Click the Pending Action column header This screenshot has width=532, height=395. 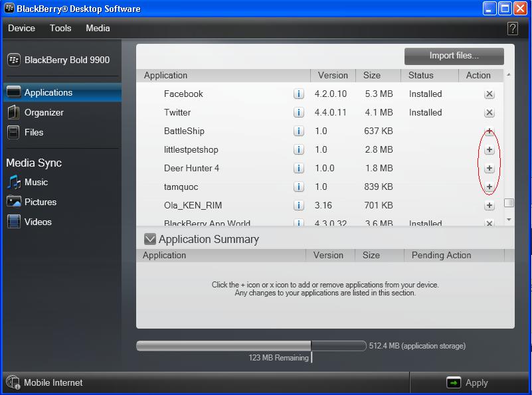(x=454, y=256)
